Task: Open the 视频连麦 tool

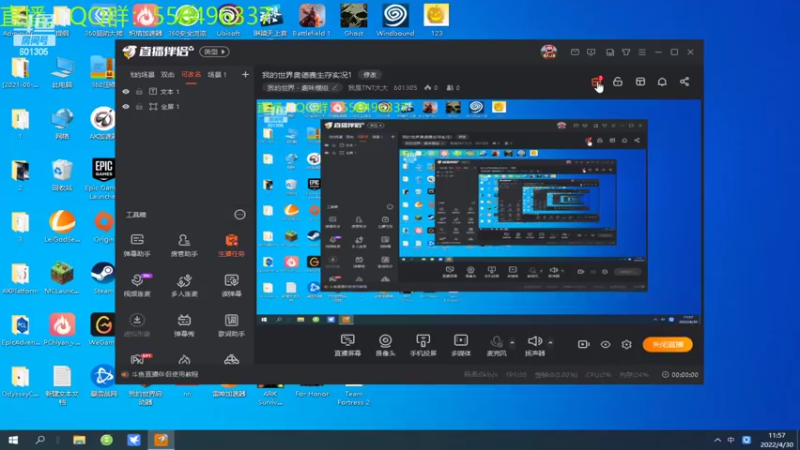Action: pyautogui.click(x=137, y=285)
